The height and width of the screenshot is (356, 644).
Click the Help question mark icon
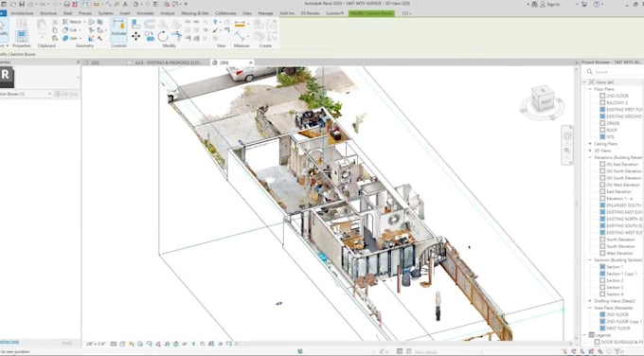597,4
